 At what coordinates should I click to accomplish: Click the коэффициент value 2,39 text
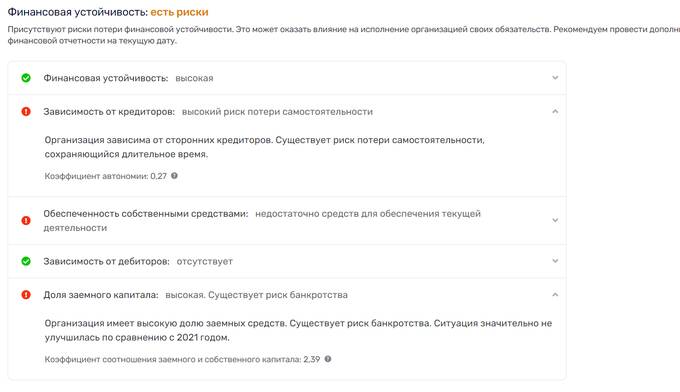tap(311, 359)
